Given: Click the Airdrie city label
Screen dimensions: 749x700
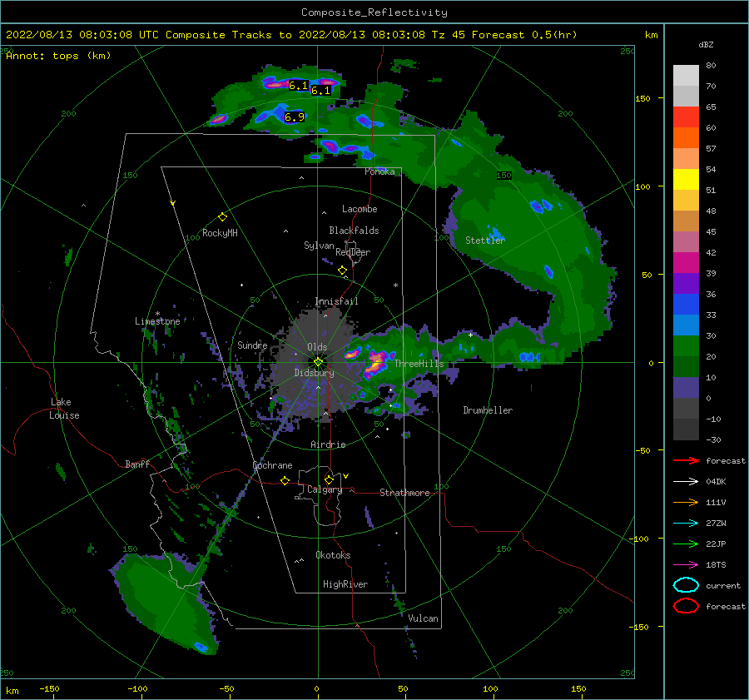Looking at the screenshot, I should click(328, 444).
